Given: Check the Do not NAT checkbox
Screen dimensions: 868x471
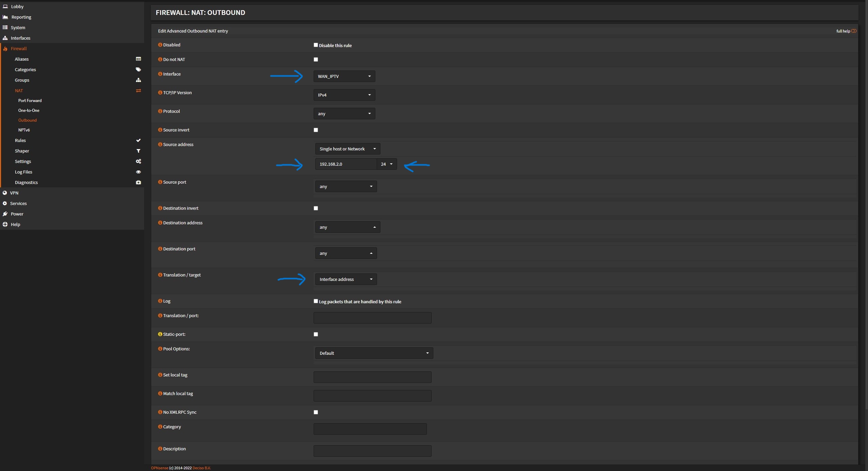Looking at the screenshot, I should click(x=316, y=59).
